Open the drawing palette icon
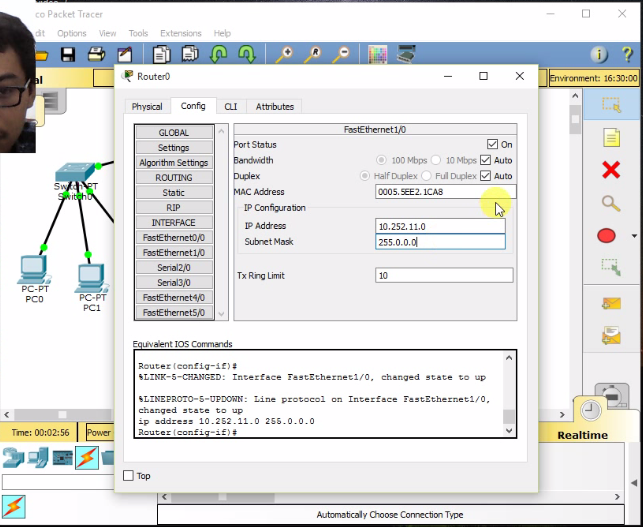 click(x=378, y=55)
